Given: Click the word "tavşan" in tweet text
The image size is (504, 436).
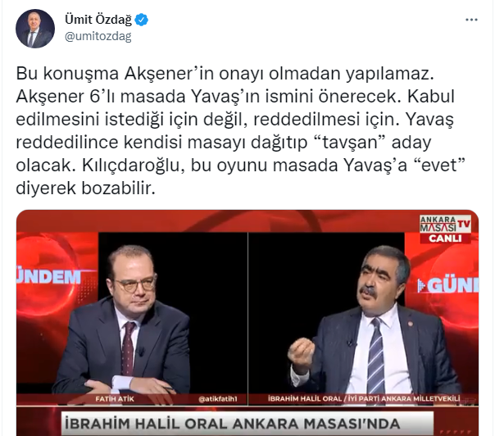Looking at the screenshot, I should point(350,142).
